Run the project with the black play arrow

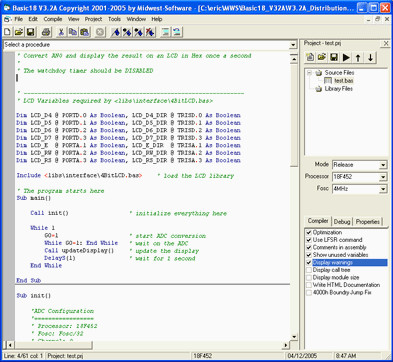click(346, 57)
